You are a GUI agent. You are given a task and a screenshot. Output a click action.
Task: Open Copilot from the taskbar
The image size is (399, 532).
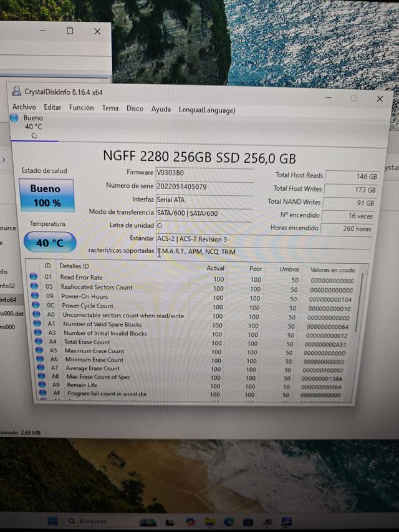[191, 522]
